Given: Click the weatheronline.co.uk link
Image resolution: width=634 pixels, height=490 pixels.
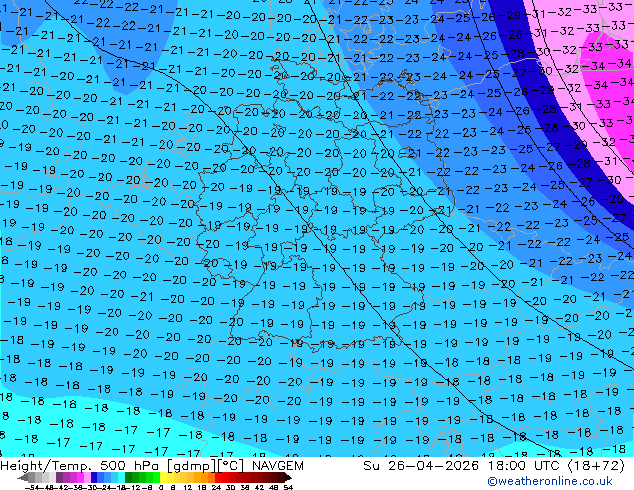Looking at the screenshot, I should tap(550, 481).
